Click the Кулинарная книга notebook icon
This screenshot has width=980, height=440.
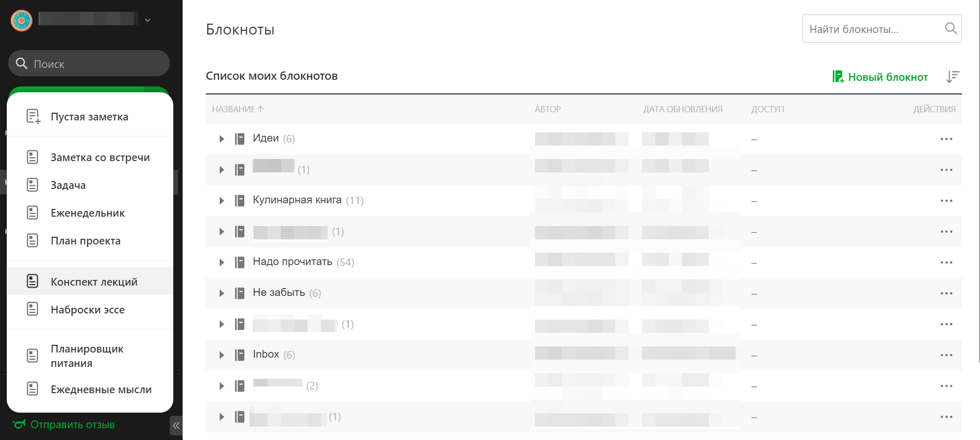[240, 201]
